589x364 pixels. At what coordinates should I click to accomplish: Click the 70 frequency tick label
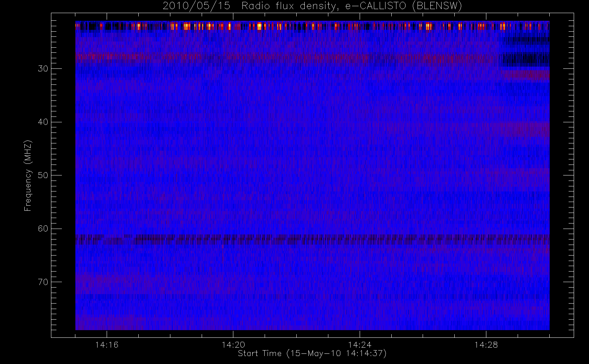(43, 282)
